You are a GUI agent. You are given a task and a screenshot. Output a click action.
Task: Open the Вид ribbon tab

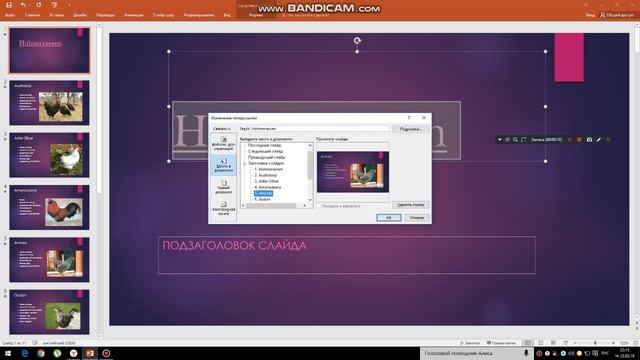tap(227, 15)
